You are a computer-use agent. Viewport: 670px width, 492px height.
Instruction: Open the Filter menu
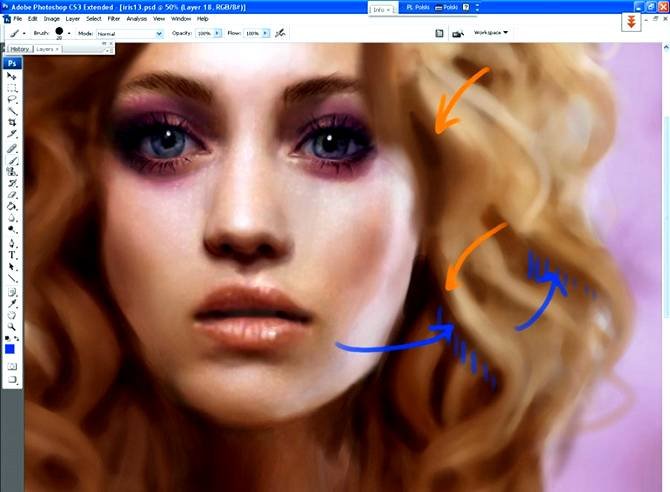115,18
